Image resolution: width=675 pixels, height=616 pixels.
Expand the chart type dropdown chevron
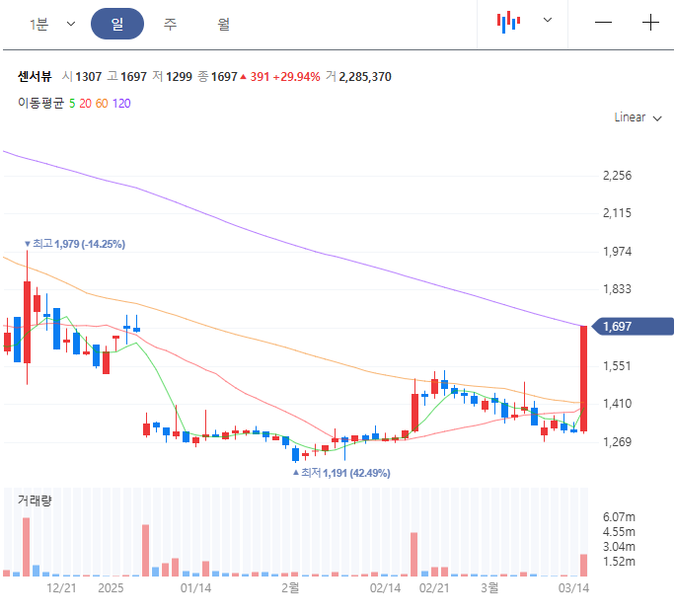pos(547,20)
